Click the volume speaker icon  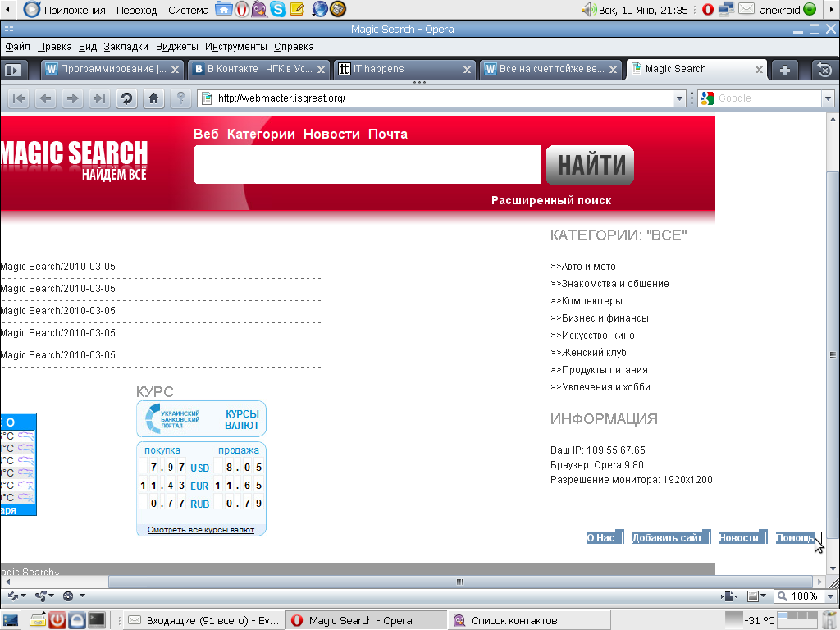coord(588,10)
